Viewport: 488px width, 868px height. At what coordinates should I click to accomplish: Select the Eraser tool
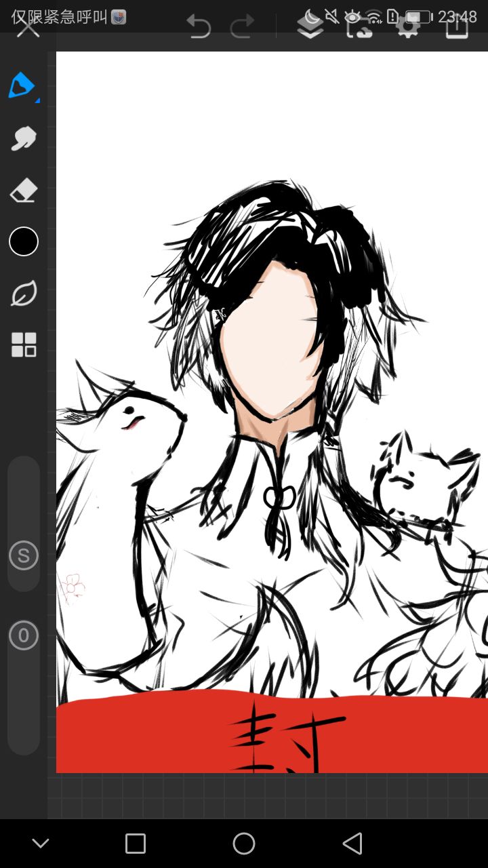point(23,191)
